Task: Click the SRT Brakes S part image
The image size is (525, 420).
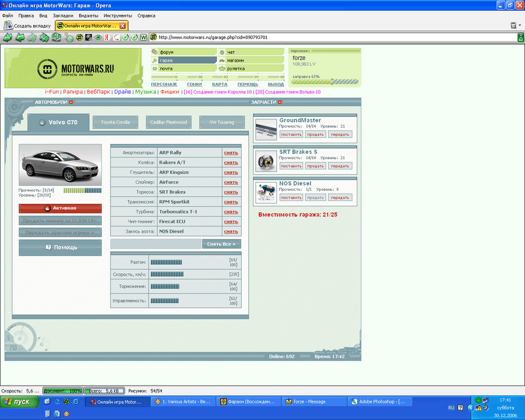Action: coord(266,161)
